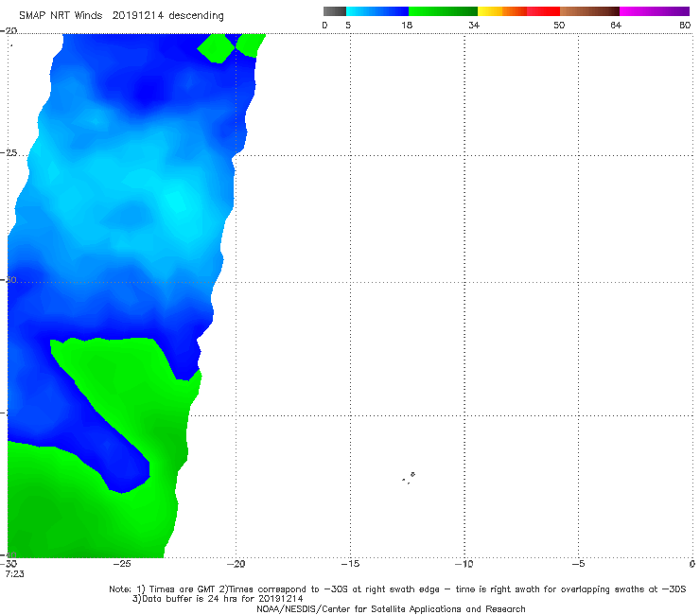This screenshot has height=615, width=700.
Task: Click the red color bar segment
Action: [x=543, y=11]
